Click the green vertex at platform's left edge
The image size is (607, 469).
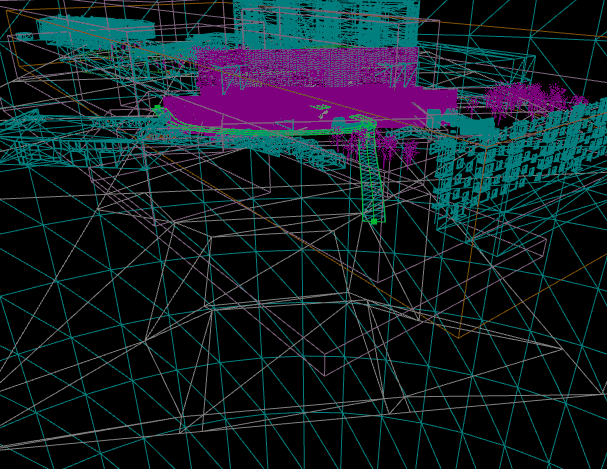click(157, 108)
